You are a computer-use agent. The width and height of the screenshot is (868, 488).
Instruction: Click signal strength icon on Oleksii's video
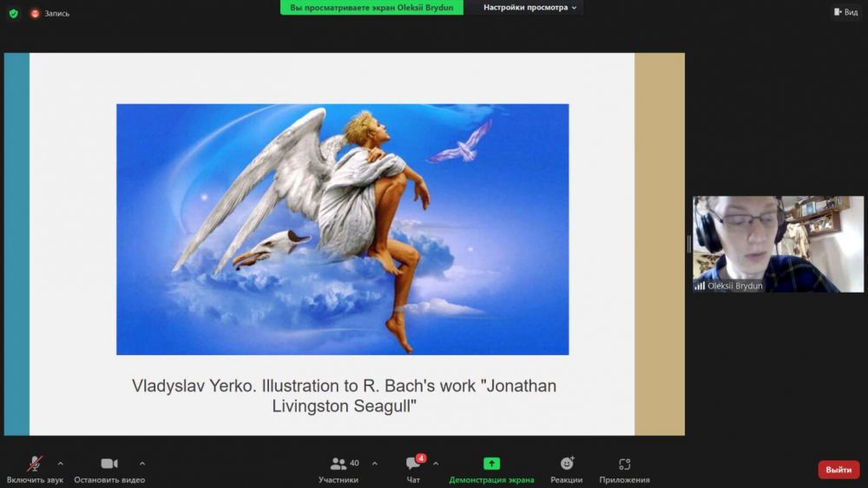click(700, 286)
